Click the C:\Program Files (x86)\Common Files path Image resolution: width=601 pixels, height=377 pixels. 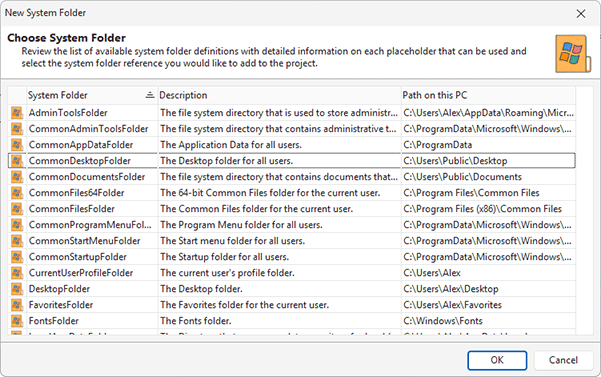pyautogui.click(x=488, y=209)
